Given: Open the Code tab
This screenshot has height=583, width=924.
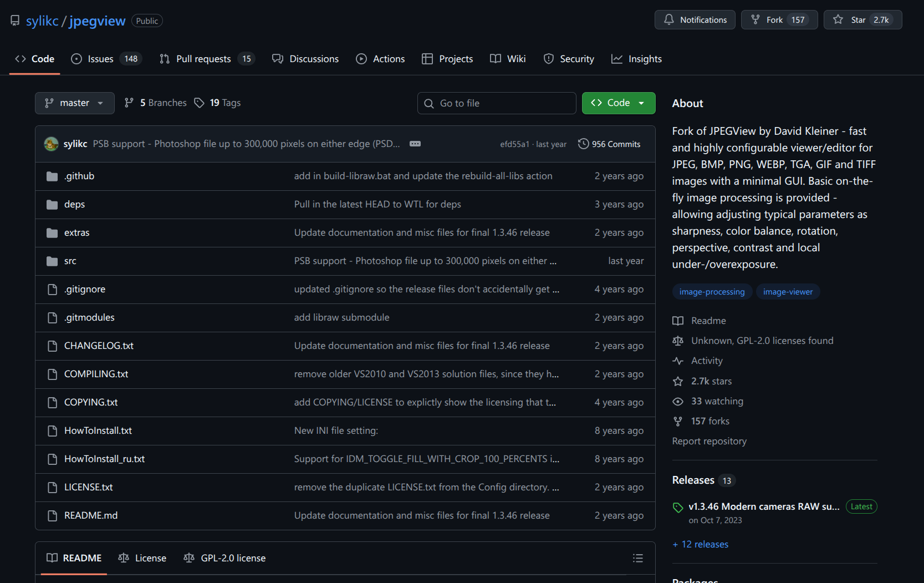Looking at the screenshot, I should tap(34, 59).
